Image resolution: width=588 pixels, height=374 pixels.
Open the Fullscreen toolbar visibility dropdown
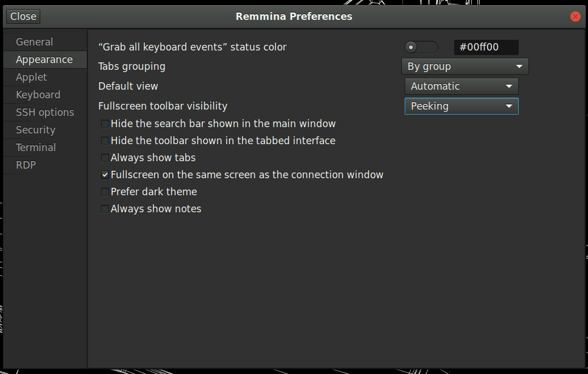tap(461, 106)
